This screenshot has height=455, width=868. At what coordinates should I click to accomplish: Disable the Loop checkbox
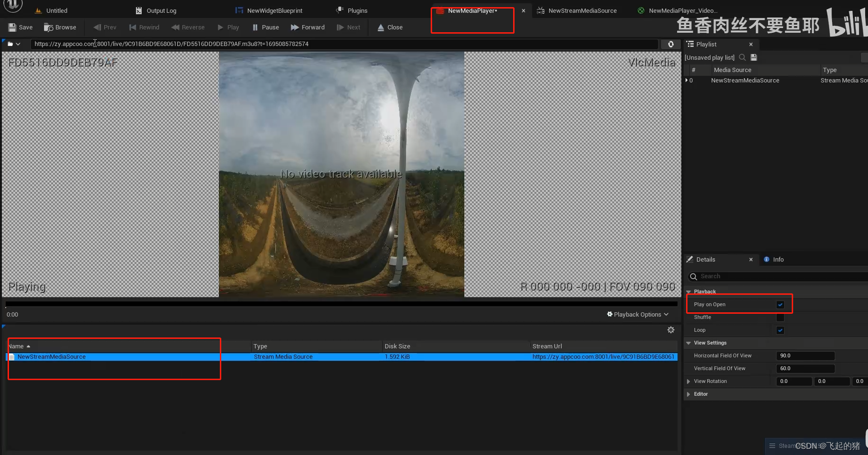click(780, 330)
